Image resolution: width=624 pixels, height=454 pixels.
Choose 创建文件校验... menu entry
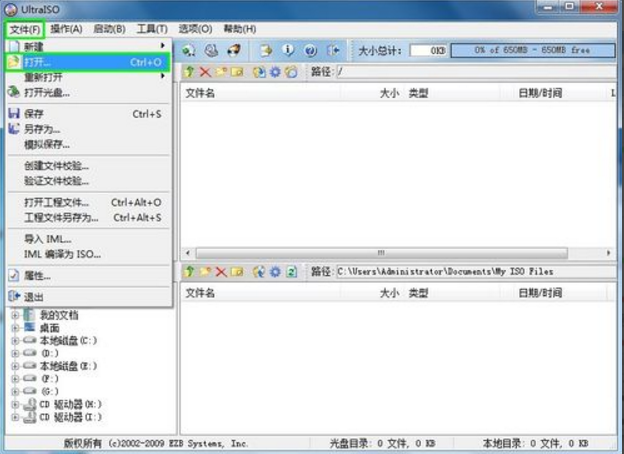89,166
